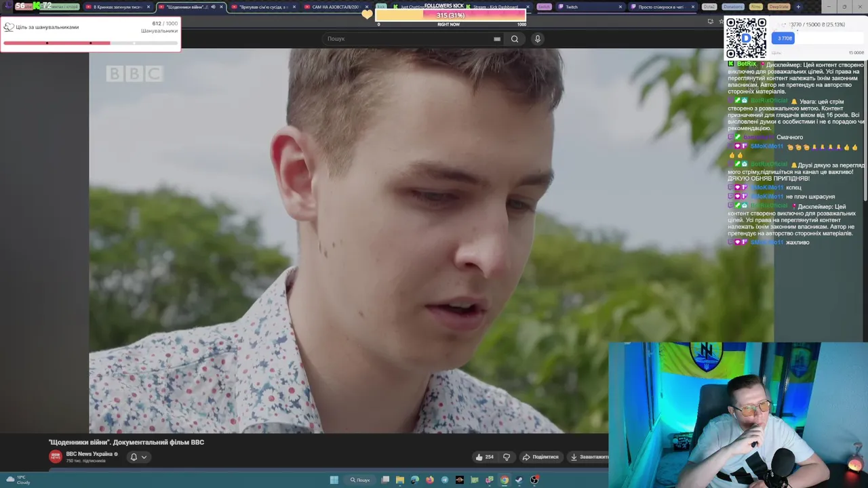Click chat message "кспец"
The image size is (868, 488).
(x=793, y=187)
